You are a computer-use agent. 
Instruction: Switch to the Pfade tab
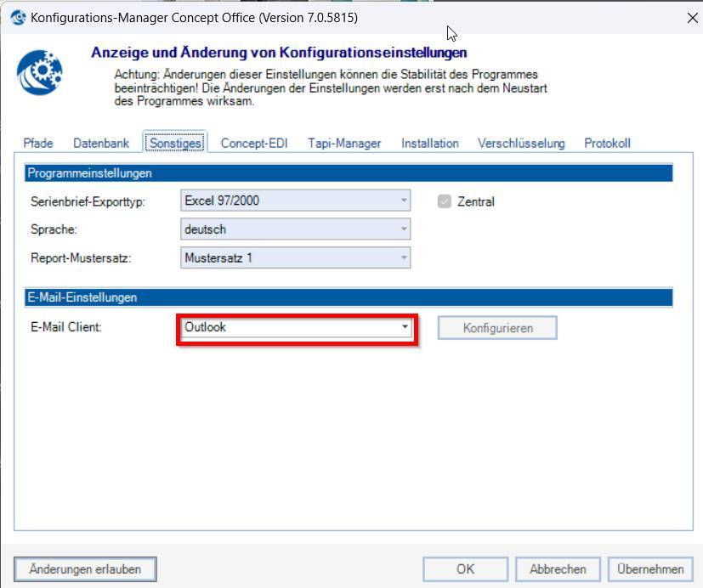[x=38, y=143]
